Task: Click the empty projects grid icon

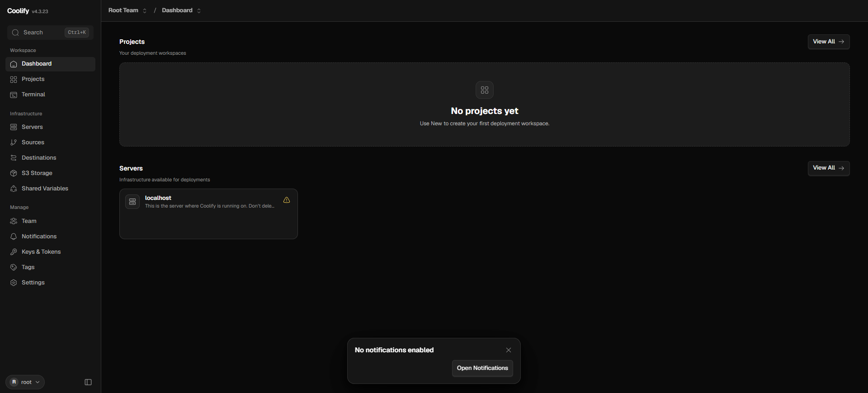Action: [485, 90]
